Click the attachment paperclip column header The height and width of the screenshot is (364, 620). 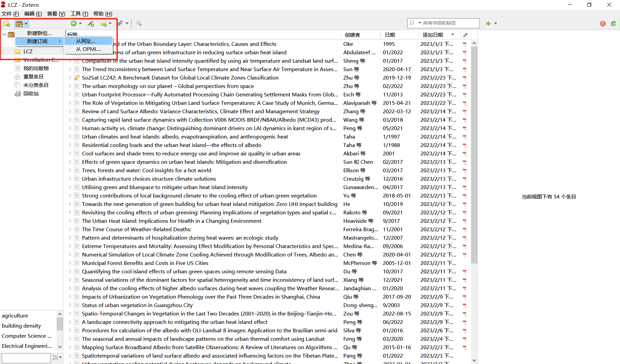465,35
